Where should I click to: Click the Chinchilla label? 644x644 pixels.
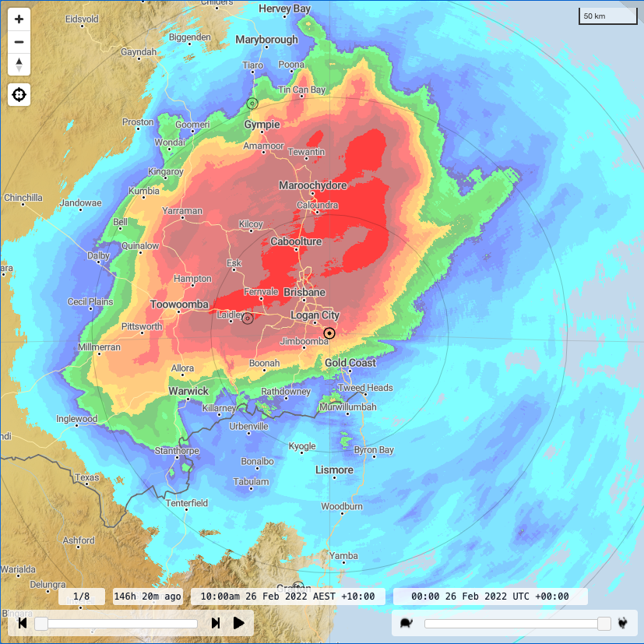(x=23, y=198)
